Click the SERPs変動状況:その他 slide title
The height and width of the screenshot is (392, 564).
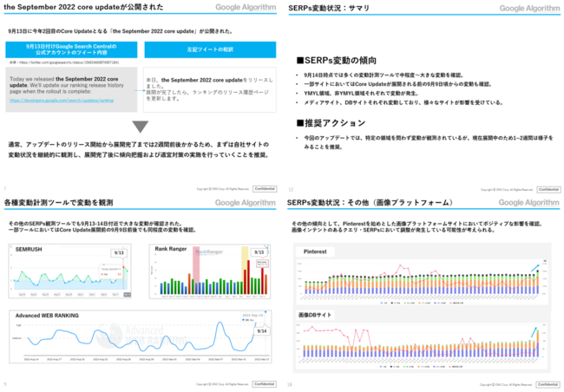click(370, 202)
